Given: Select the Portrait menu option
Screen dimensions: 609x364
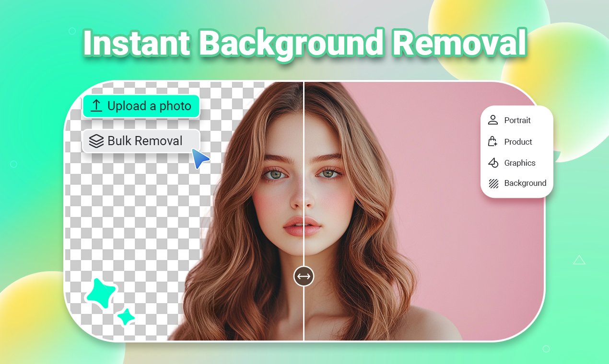Looking at the screenshot, I should [517, 120].
